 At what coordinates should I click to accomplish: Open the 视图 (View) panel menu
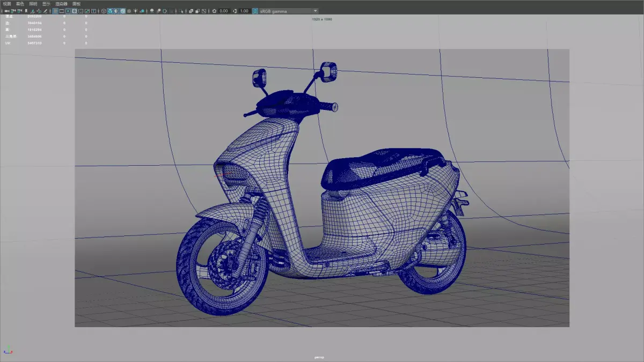[x=6, y=3]
